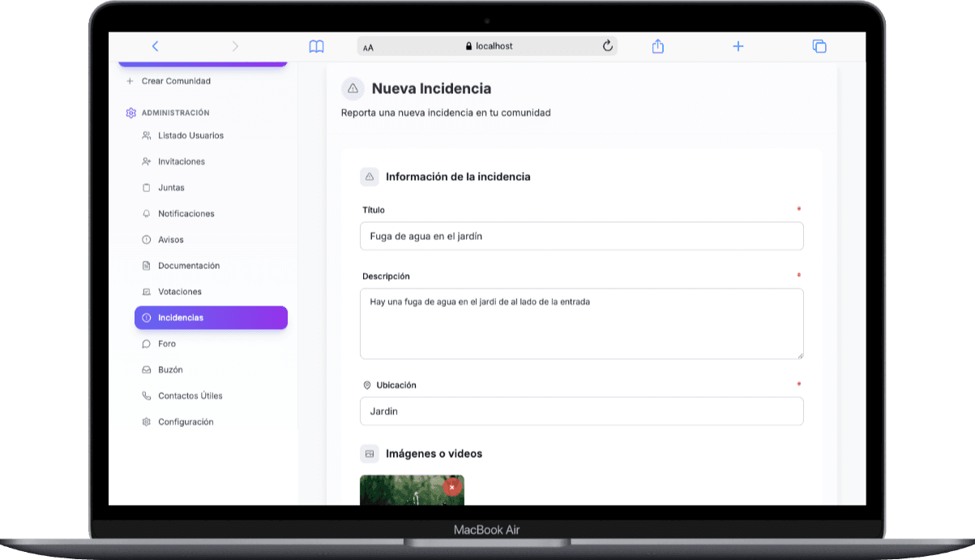Viewport: 975px width, 560px height.
Task: Select the Votaciones menu item
Action: 180,291
